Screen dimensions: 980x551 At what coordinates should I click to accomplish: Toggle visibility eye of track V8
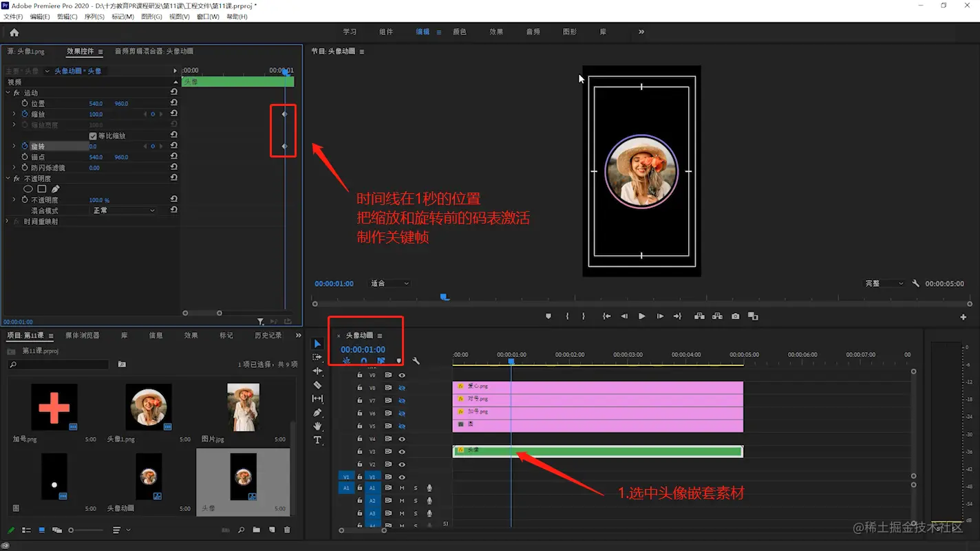402,388
